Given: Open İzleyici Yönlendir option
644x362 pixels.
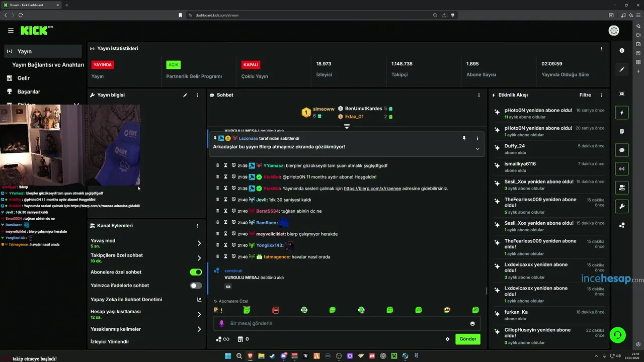Looking at the screenshot, I should point(110,342).
